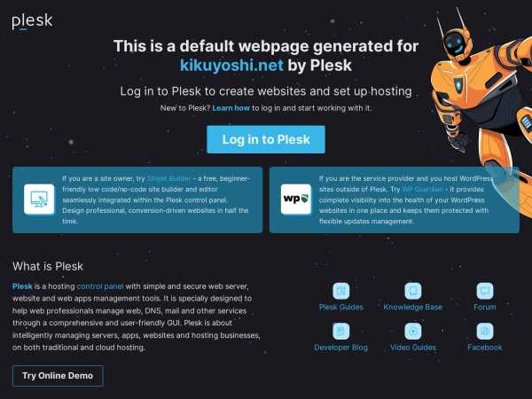Click the Video Guides play icon
Viewport: 532px width, 399px height.
pos(413,331)
